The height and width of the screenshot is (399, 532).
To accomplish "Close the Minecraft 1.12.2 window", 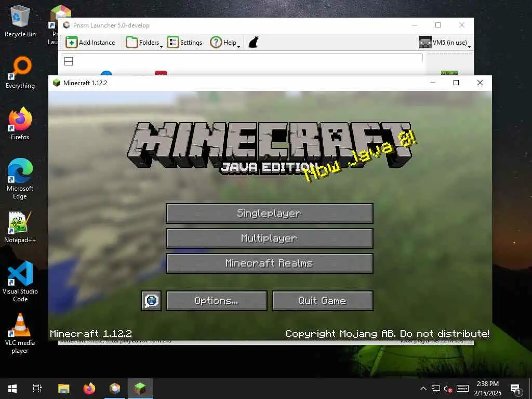I will [480, 83].
